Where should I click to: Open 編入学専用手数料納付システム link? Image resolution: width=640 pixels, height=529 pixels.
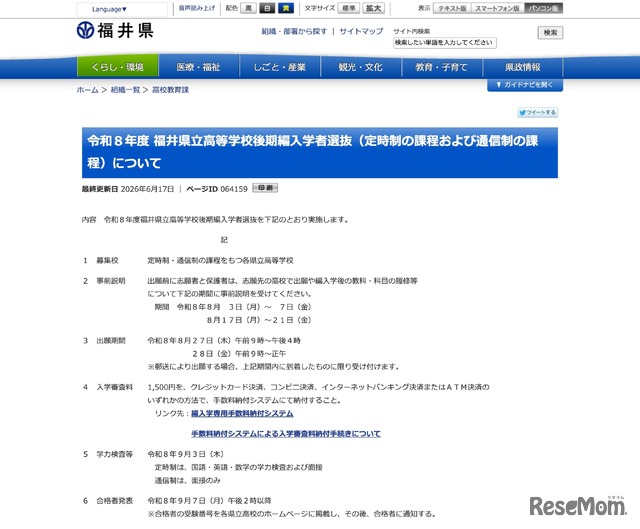[242, 413]
